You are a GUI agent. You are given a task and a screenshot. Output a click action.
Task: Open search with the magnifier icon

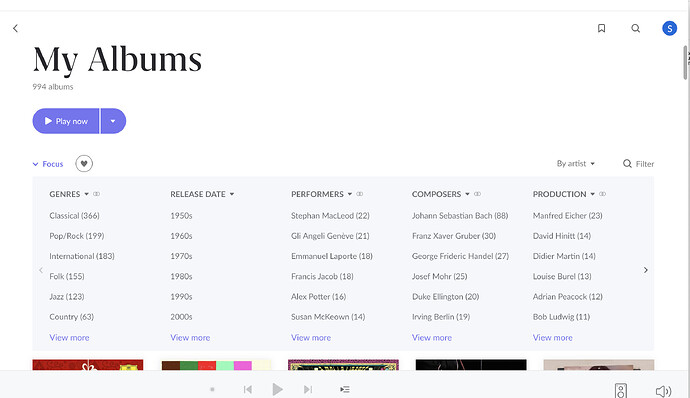[x=635, y=28]
